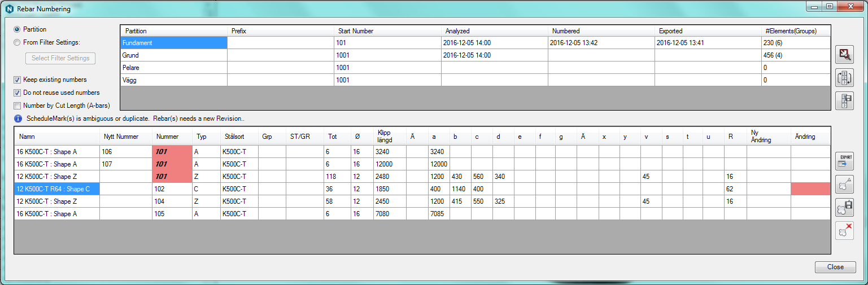Click the Nytt Nummer column header
Viewport: 868px width, 285px height.
(x=126, y=137)
